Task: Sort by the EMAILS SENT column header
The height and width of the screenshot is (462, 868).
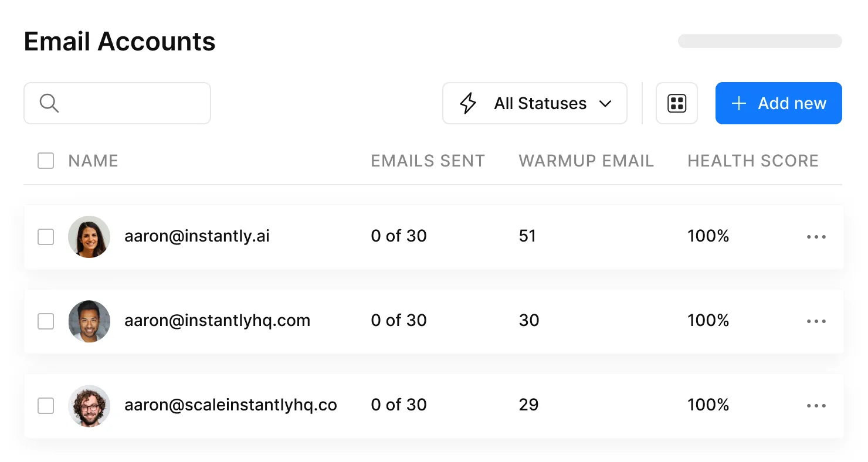Action: [x=428, y=161]
